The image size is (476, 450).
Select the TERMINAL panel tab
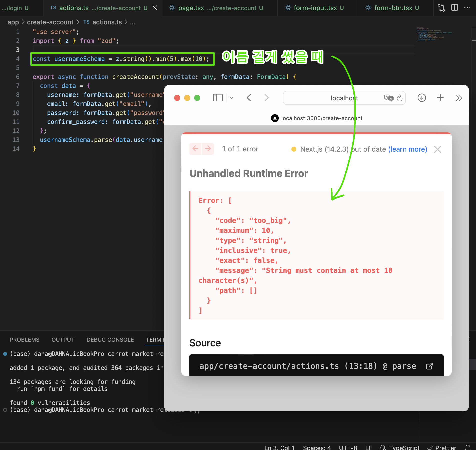[155, 340]
